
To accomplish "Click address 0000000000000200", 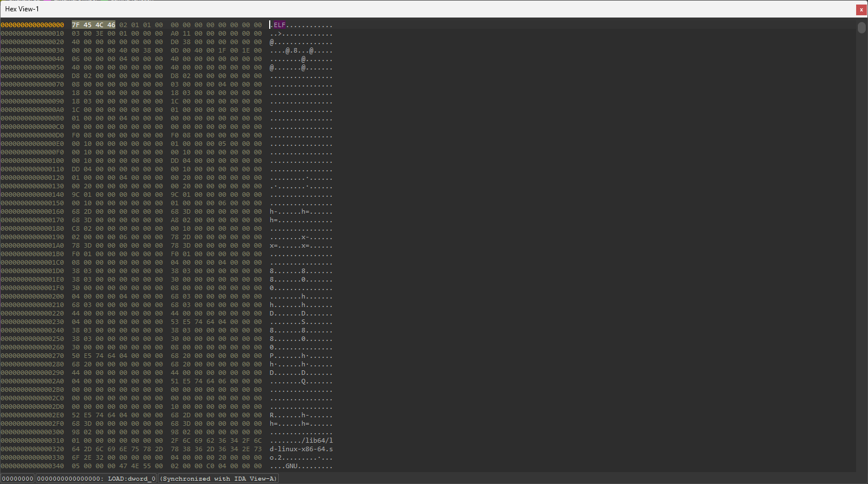I will coord(32,296).
